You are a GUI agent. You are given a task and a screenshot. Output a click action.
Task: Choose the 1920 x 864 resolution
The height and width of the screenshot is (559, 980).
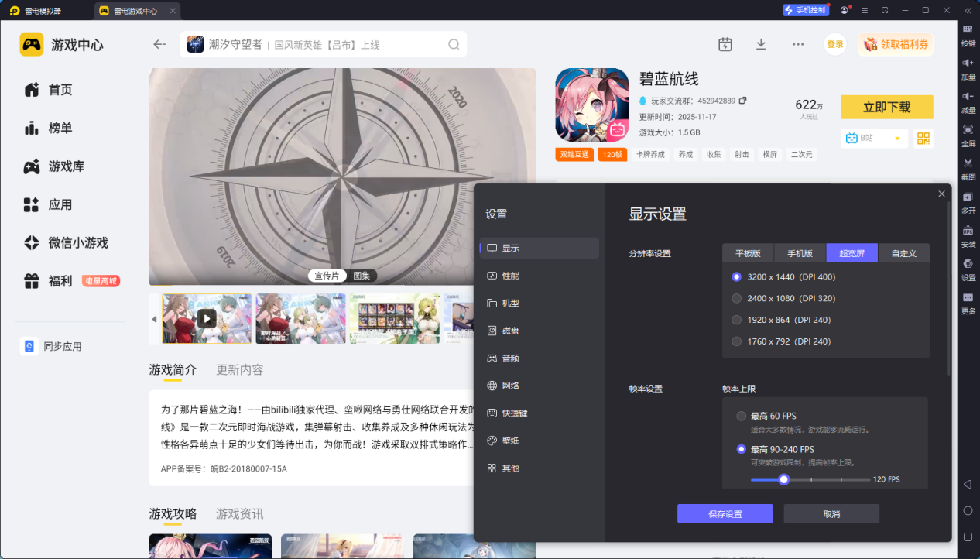(x=736, y=320)
